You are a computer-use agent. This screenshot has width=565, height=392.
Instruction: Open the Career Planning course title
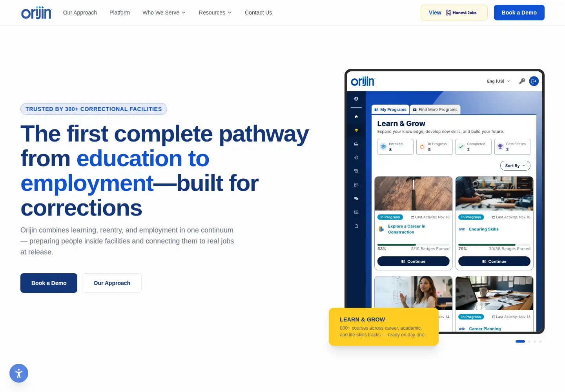(485, 329)
